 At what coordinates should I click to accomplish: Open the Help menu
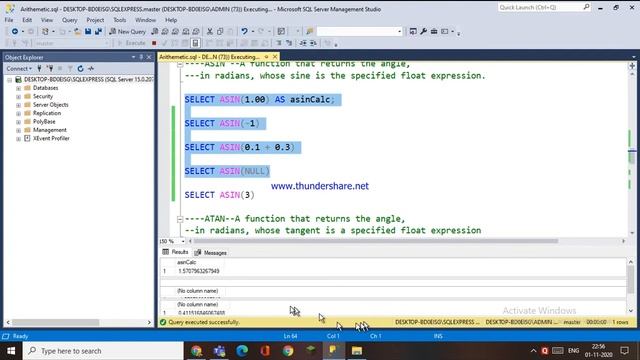pyautogui.click(x=171, y=20)
